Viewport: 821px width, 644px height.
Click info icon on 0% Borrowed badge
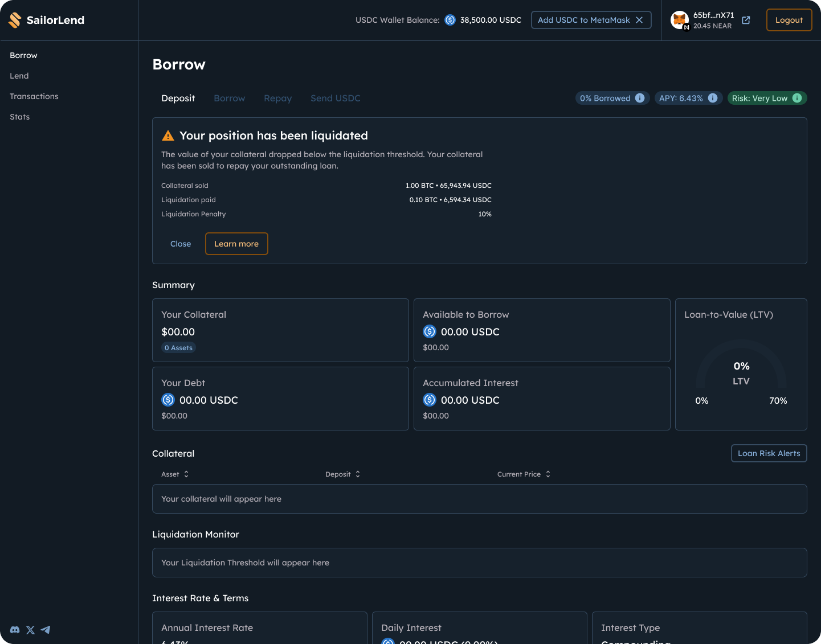pos(640,98)
